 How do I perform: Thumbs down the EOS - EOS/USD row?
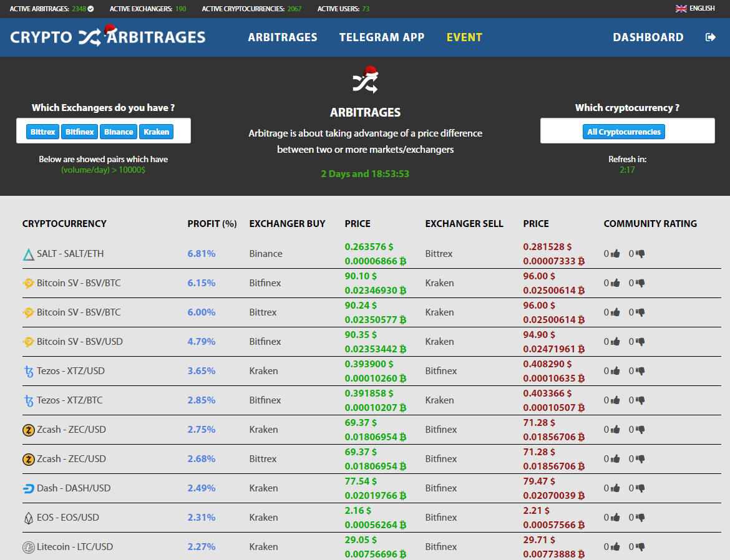point(641,518)
